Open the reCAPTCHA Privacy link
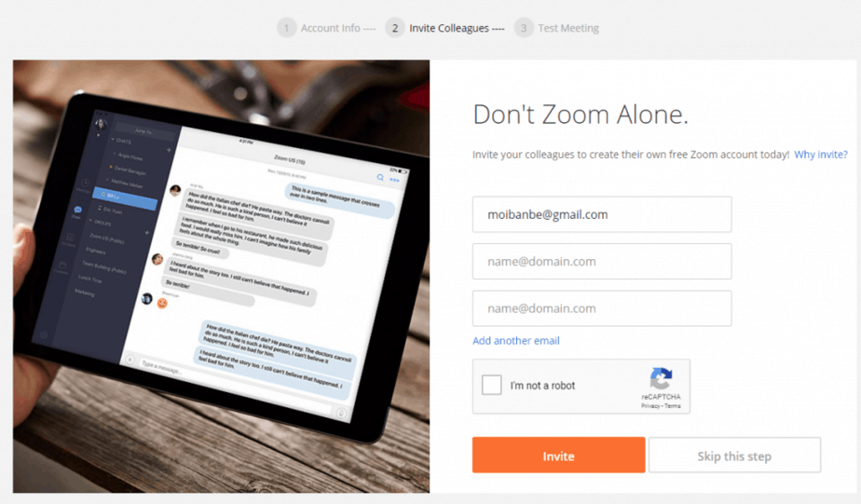This screenshot has height=504, width=861. point(650,406)
